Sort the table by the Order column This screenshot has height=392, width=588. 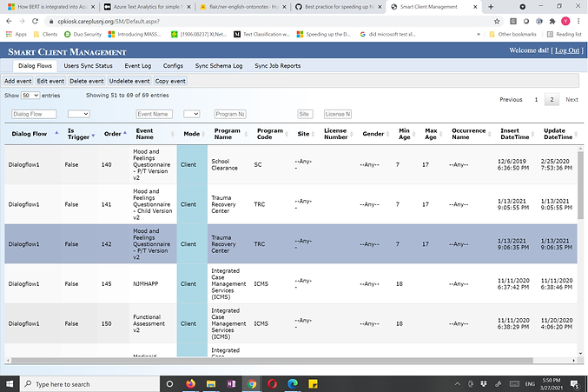[113, 134]
